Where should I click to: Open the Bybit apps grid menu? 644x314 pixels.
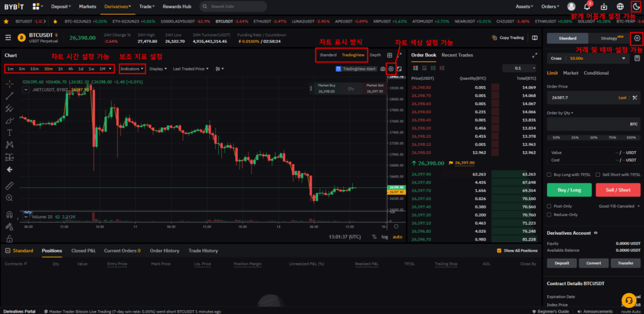pos(36,6)
